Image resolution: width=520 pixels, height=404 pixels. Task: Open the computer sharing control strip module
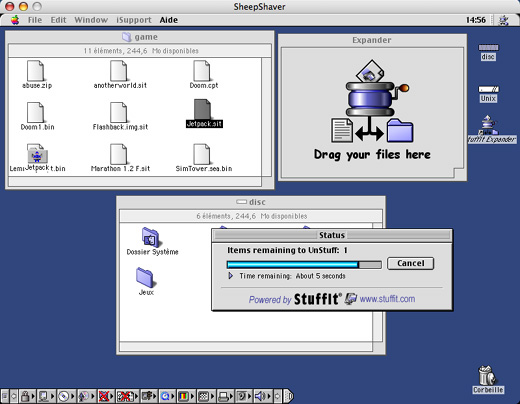(x=46, y=396)
